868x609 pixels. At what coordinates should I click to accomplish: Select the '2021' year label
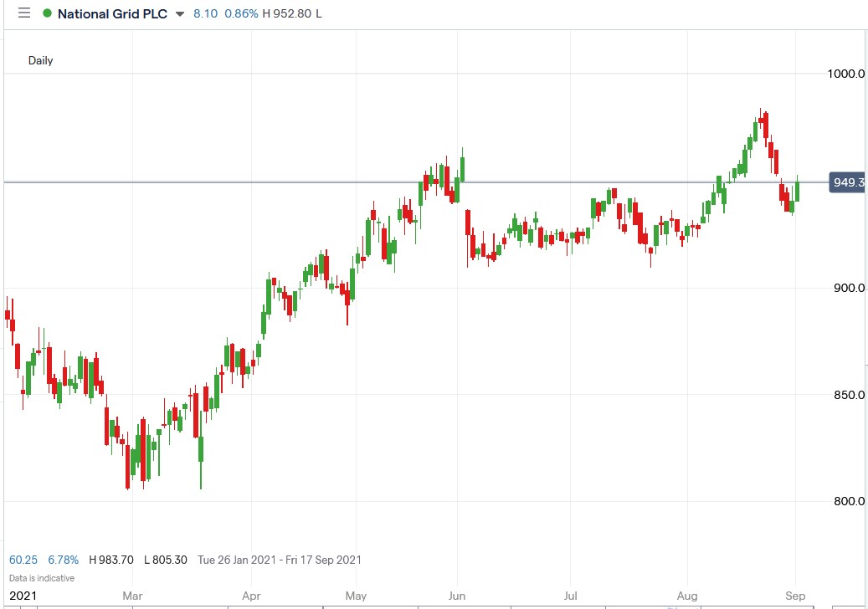coord(23,595)
